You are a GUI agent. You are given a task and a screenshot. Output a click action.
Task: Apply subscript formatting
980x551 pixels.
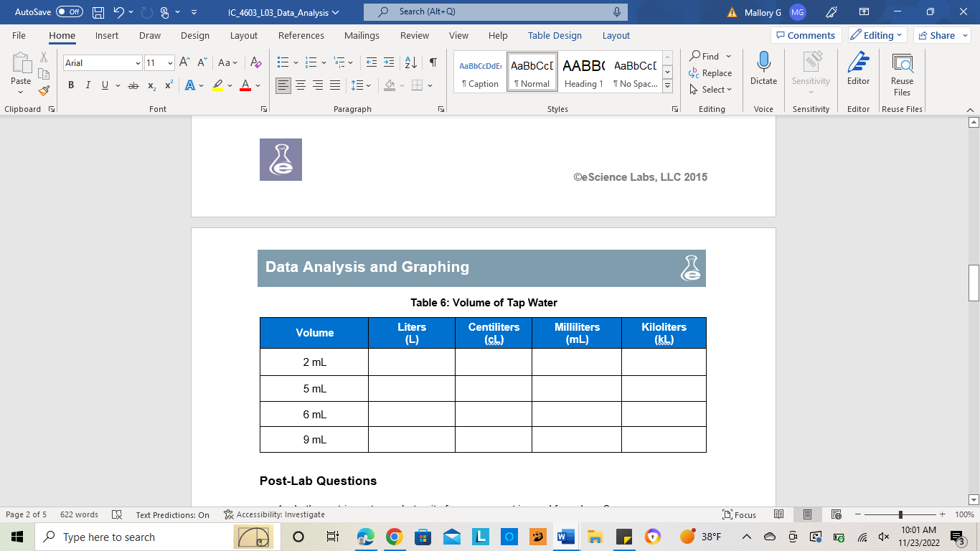coord(151,86)
